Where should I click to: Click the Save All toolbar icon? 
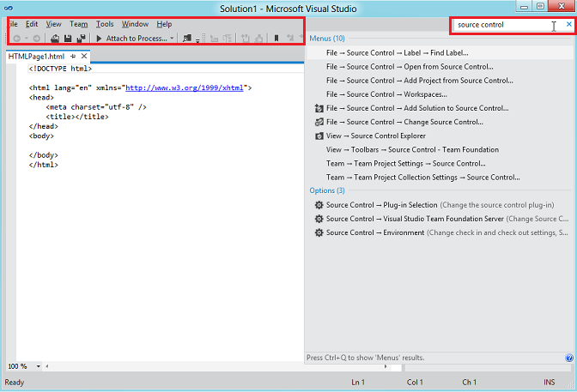81,39
